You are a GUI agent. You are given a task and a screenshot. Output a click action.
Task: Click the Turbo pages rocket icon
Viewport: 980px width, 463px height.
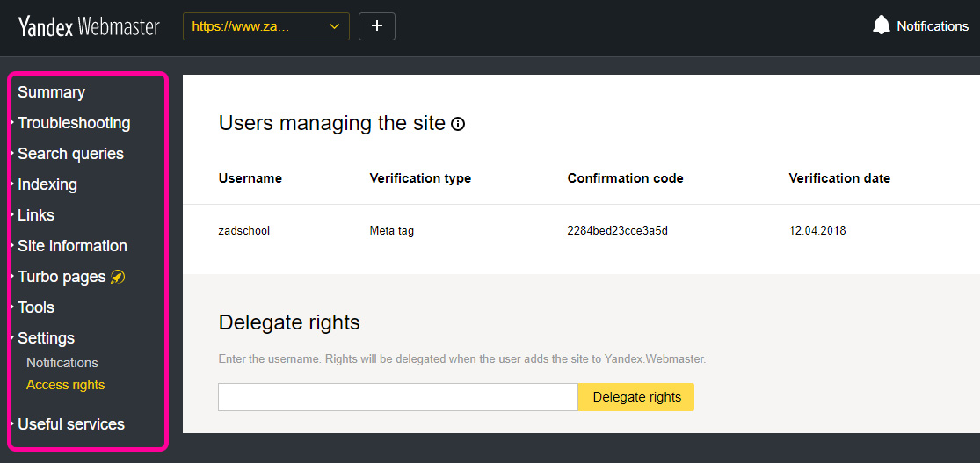click(118, 277)
